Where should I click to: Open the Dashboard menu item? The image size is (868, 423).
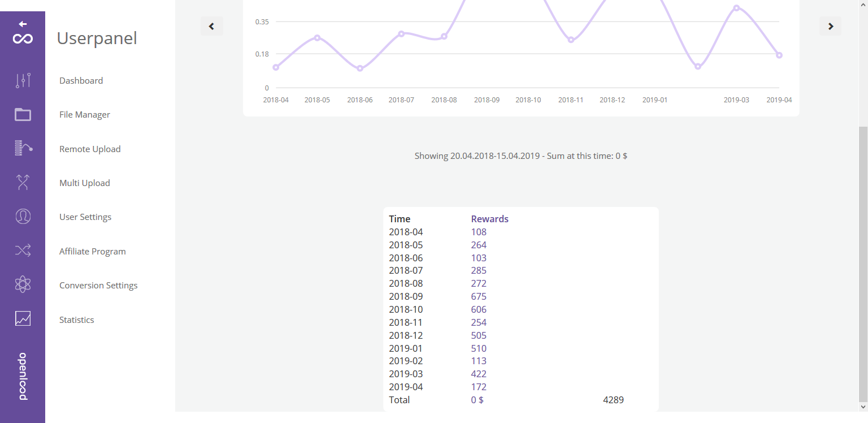[81, 81]
